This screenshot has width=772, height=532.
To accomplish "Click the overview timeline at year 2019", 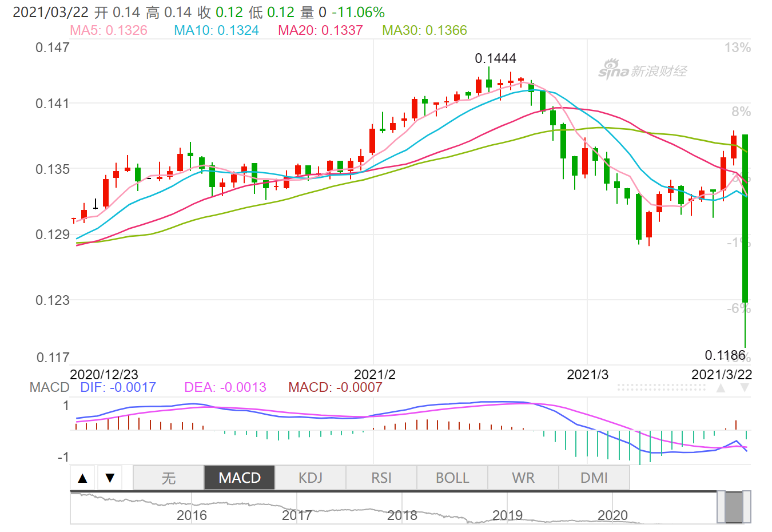I will (507, 515).
